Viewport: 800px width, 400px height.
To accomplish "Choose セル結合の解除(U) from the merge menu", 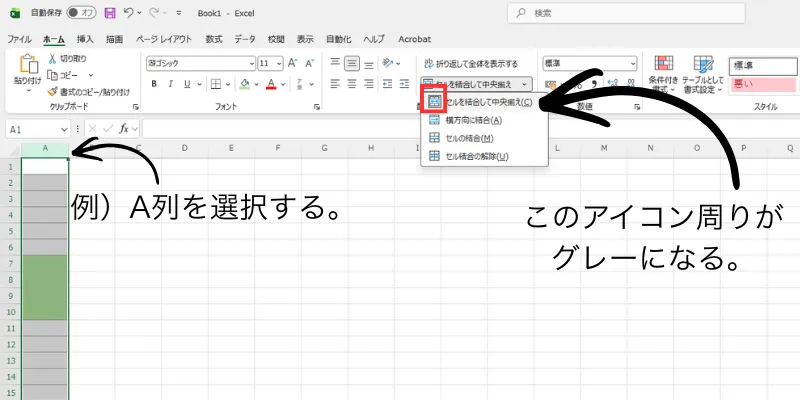I will point(484,156).
